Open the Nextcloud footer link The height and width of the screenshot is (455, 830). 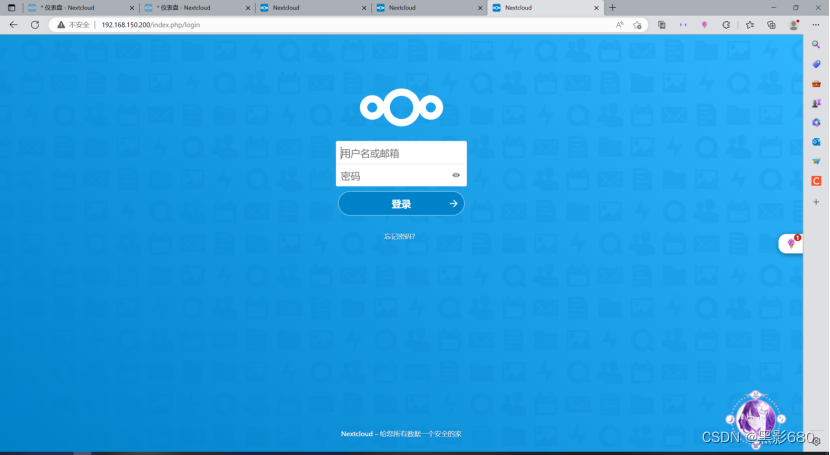click(x=357, y=434)
